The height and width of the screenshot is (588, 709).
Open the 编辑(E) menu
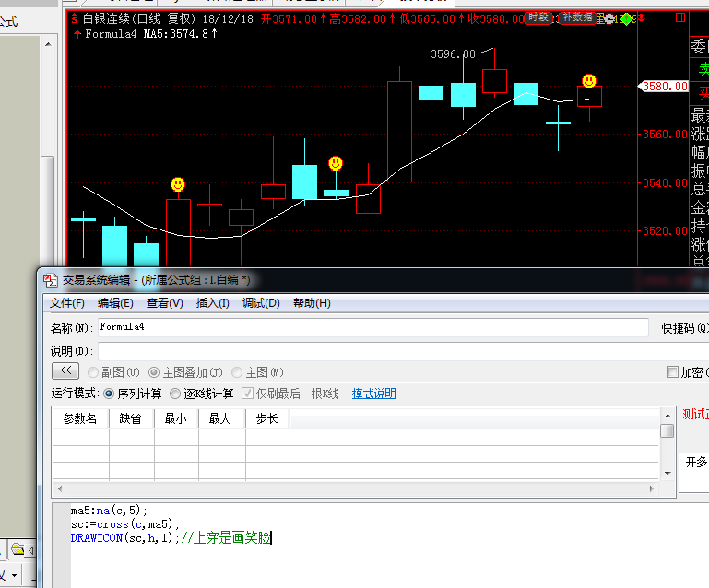115,303
